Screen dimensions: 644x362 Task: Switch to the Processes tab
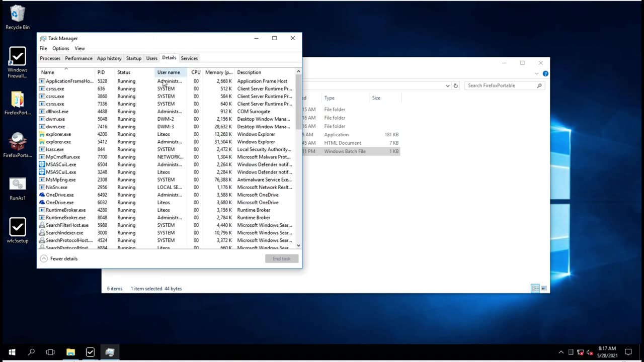click(50, 58)
